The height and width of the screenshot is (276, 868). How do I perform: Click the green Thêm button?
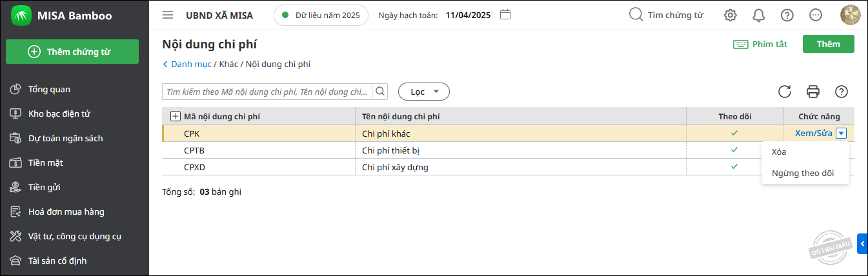[829, 44]
